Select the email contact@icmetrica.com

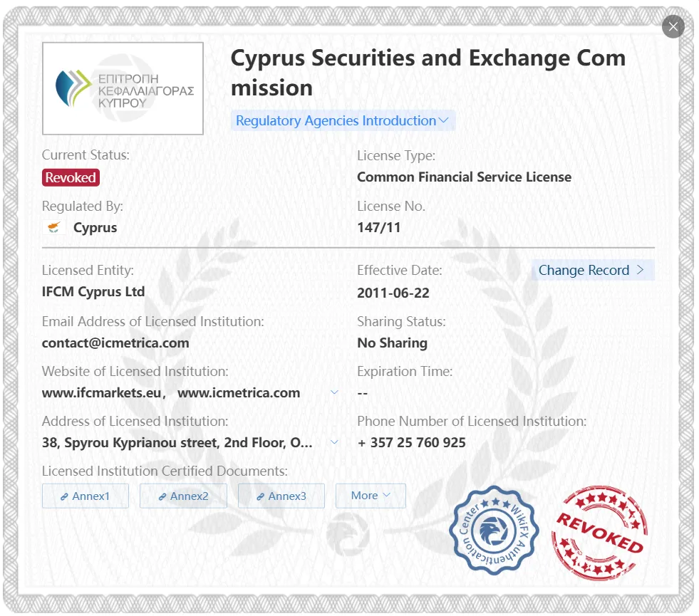(115, 343)
